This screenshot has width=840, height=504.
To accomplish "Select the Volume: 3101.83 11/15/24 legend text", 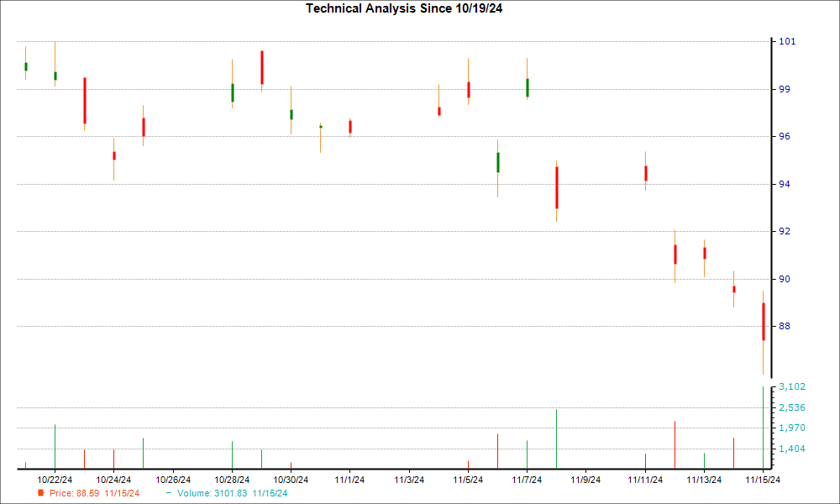I will tap(232, 493).
